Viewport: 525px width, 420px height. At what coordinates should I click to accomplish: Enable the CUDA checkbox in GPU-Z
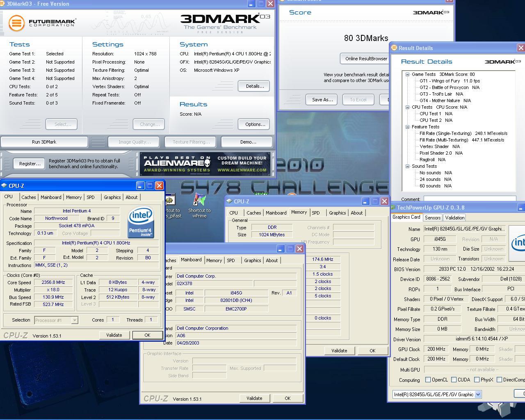[454, 380]
